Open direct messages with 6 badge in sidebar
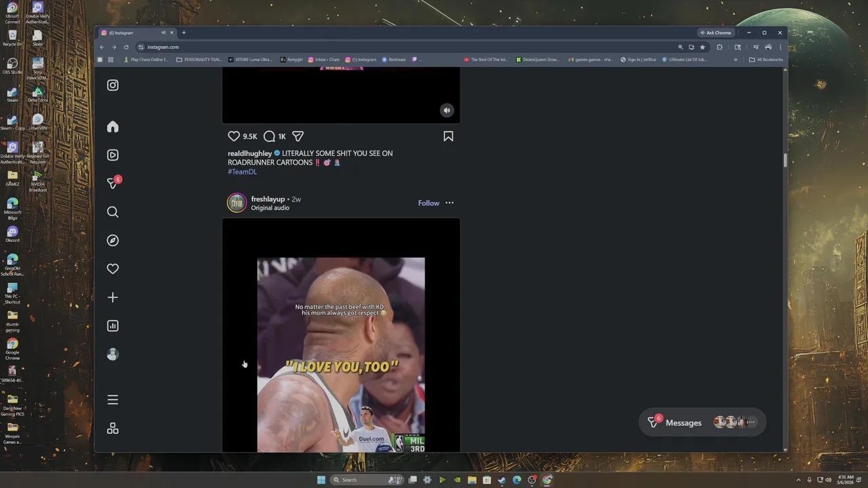Screen dimensions: 868x488 113,183
